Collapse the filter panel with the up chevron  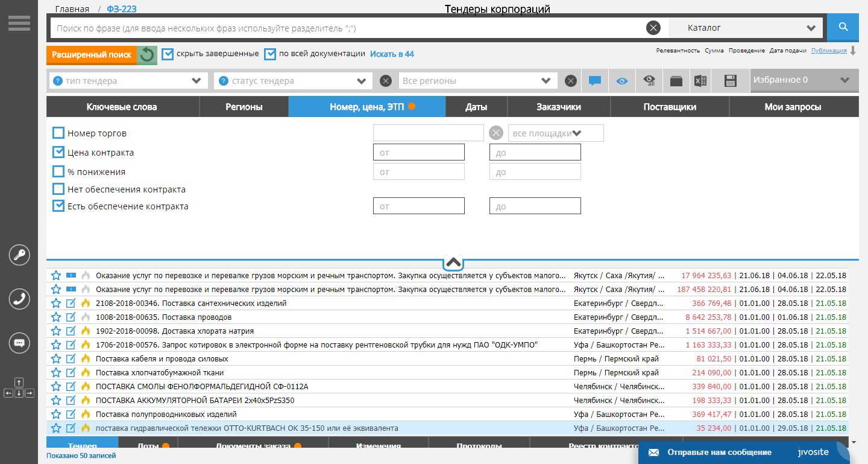coord(453,262)
